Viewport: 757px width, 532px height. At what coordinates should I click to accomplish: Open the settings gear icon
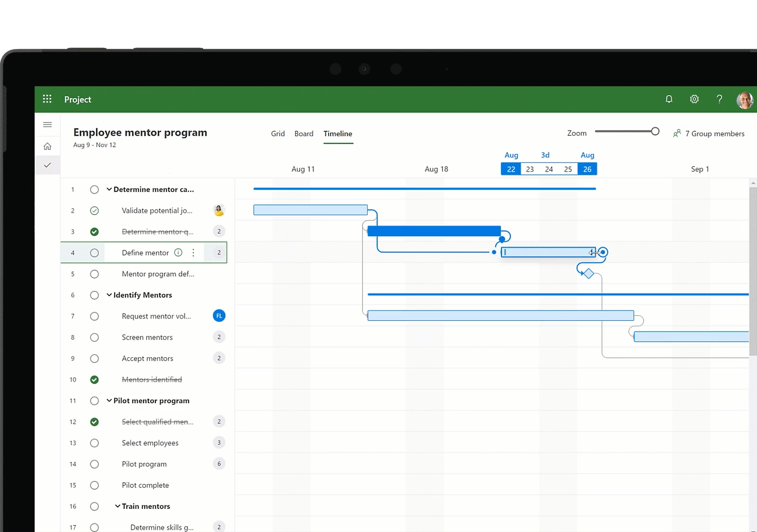coord(694,99)
